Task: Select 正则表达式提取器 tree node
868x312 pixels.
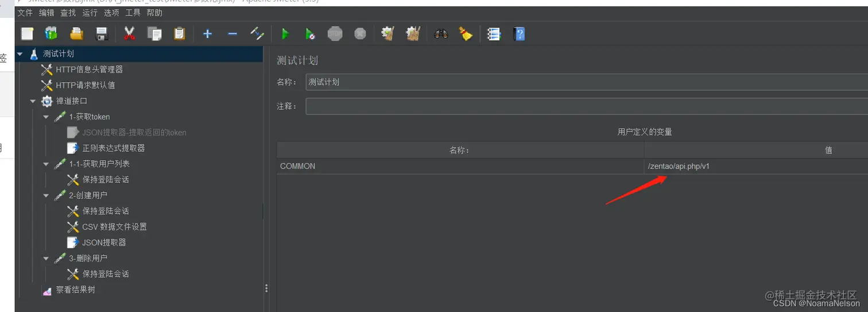Action: [x=114, y=148]
